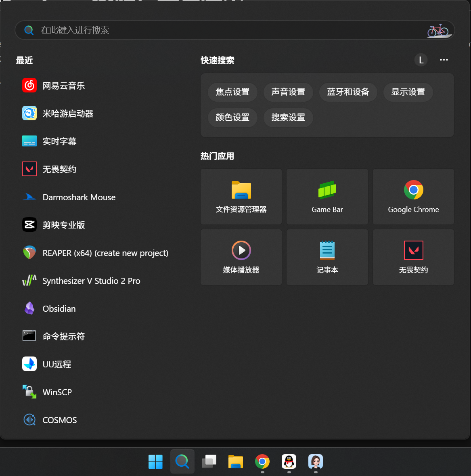Click the "米哈游启动器" text label
471x476 pixels.
pyautogui.click(x=68, y=113)
